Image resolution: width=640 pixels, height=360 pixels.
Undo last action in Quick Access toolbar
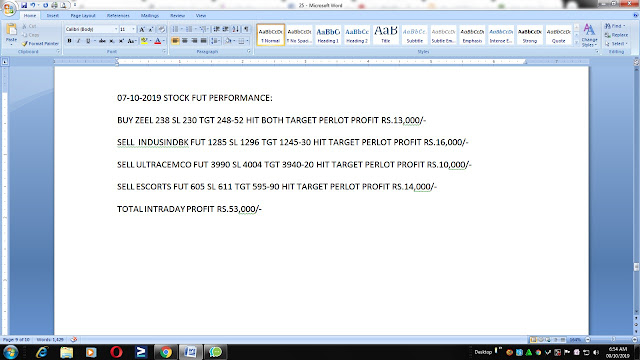click(x=33, y=5)
